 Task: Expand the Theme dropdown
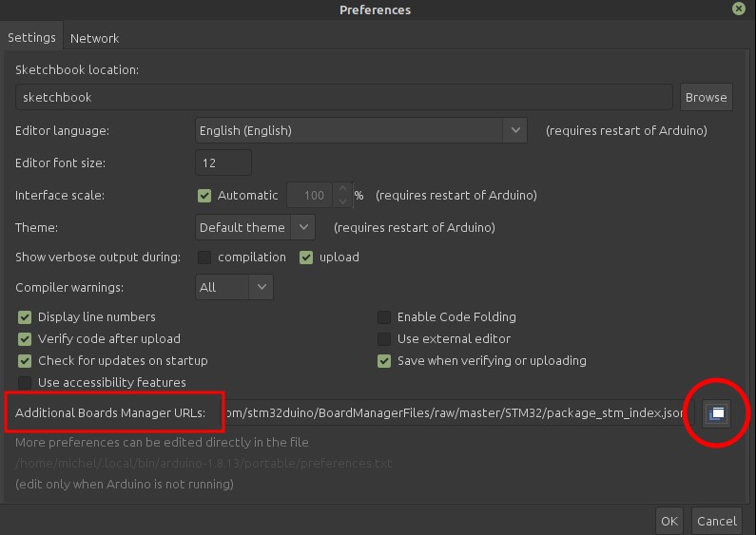[x=254, y=228]
